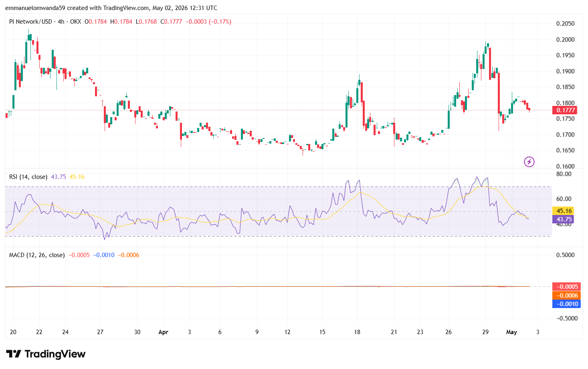Screen dimensions: 588x369
Task: Click the yellow 45.16 value in RSI legend
Action: click(x=77, y=177)
